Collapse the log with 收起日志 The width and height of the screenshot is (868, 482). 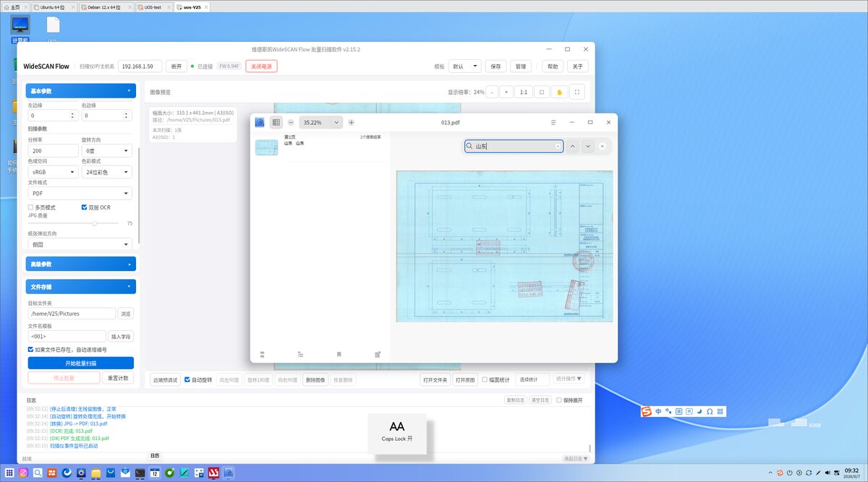576,458
